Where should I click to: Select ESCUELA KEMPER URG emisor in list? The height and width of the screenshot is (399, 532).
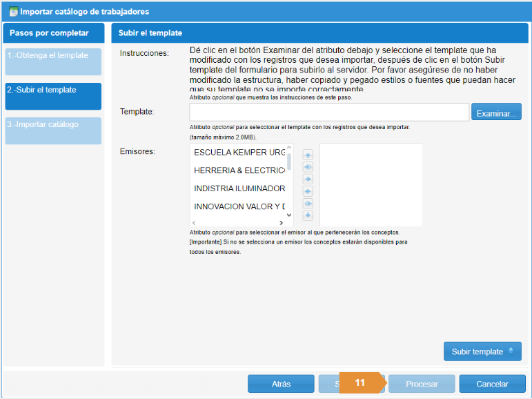click(x=239, y=151)
